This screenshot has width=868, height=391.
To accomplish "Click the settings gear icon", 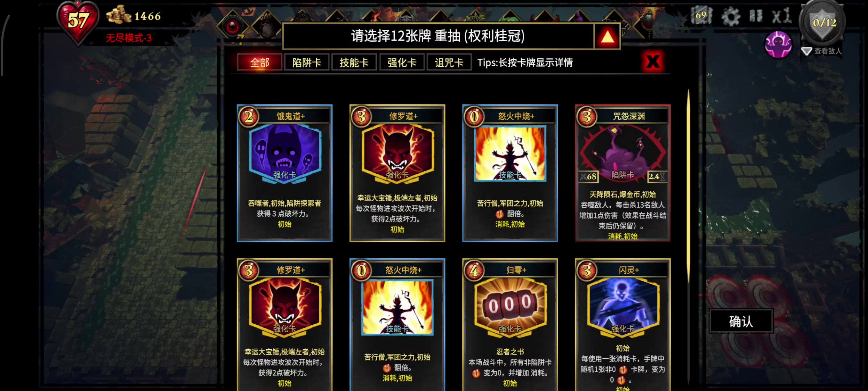I will pyautogui.click(x=730, y=16).
